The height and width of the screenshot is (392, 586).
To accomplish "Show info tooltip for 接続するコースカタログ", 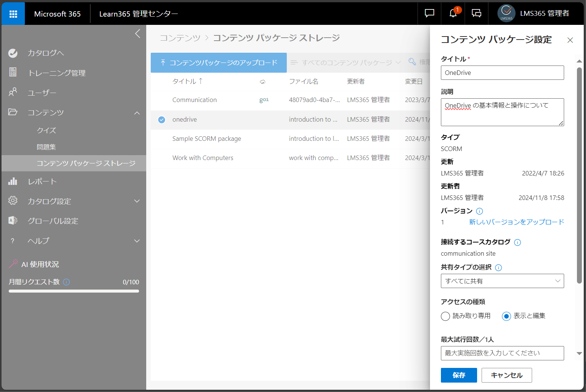I will [517, 243].
